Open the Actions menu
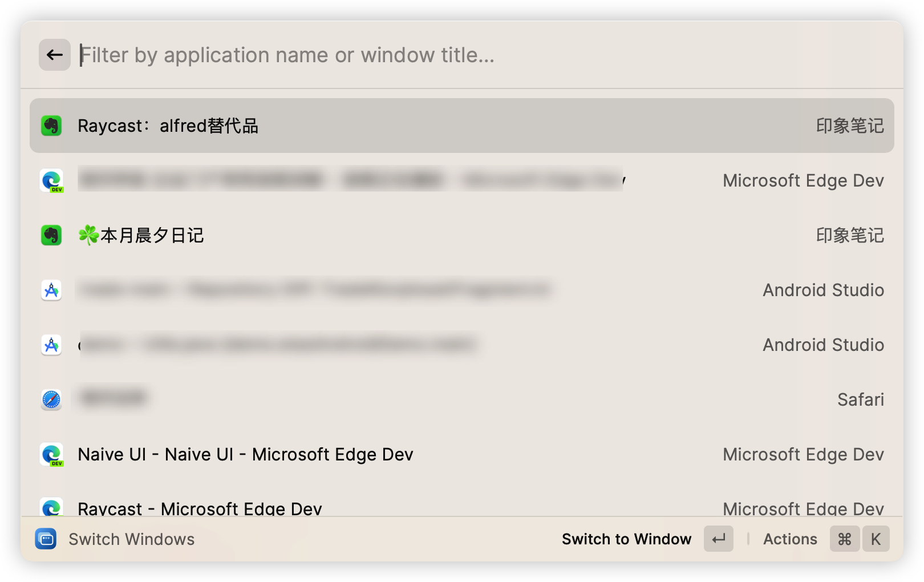924x582 pixels. 790,539
